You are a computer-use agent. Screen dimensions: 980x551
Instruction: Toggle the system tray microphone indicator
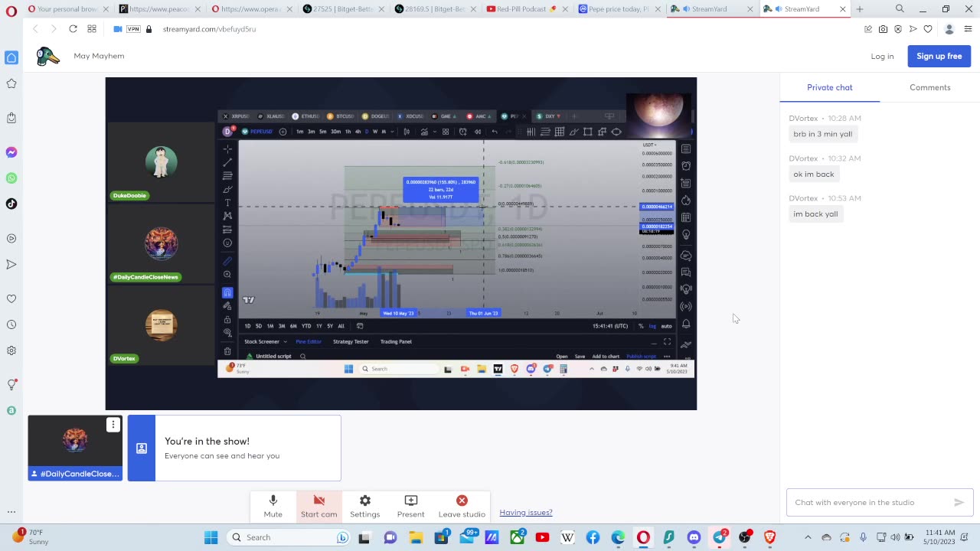pyautogui.click(x=863, y=537)
